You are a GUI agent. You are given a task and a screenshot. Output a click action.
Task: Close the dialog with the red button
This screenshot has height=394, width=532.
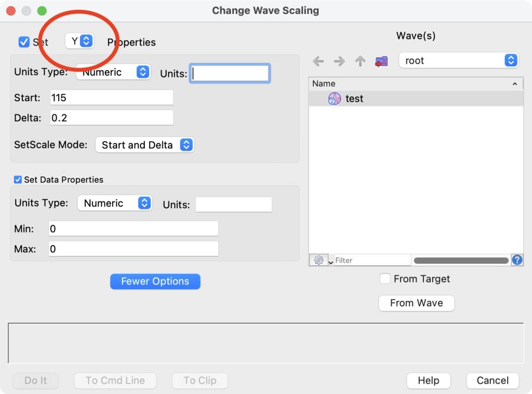tap(11, 11)
